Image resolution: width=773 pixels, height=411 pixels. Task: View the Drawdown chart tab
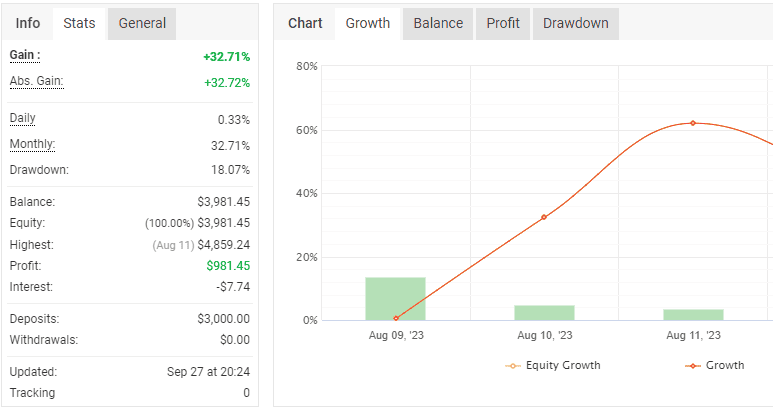575,23
